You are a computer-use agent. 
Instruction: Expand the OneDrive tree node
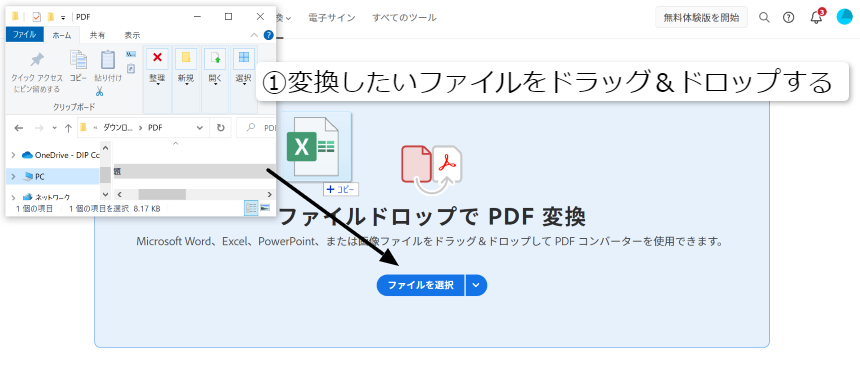(x=13, y=155)
